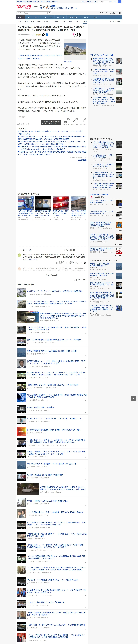Focus the キーワードを入力 search field

32,13
